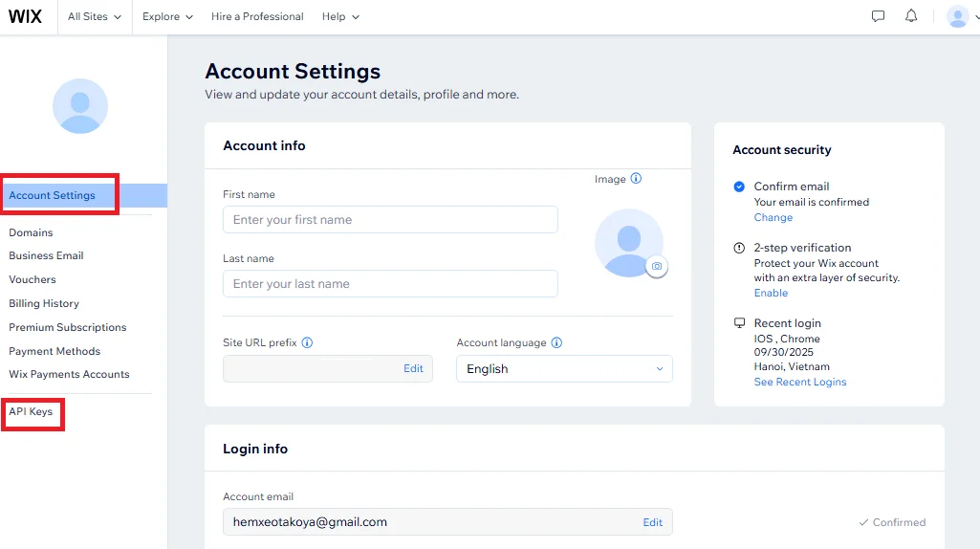Expand the Explore menu
Image resolution: width=980 pixels, height=549 pixels.
pos(167,17)
